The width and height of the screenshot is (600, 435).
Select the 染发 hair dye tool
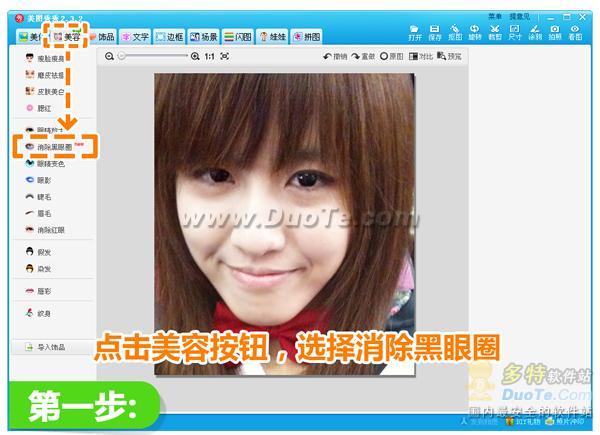click(38, 269)
